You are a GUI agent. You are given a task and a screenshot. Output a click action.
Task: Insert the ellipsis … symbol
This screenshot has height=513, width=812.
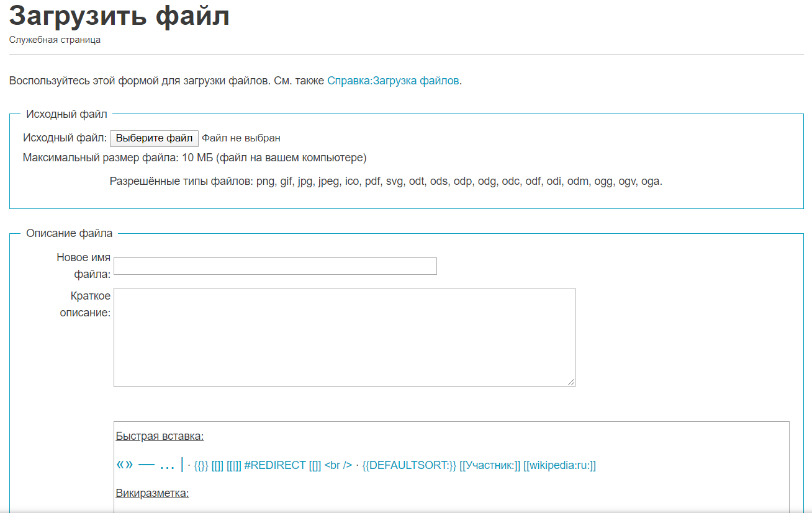[167, 465]
